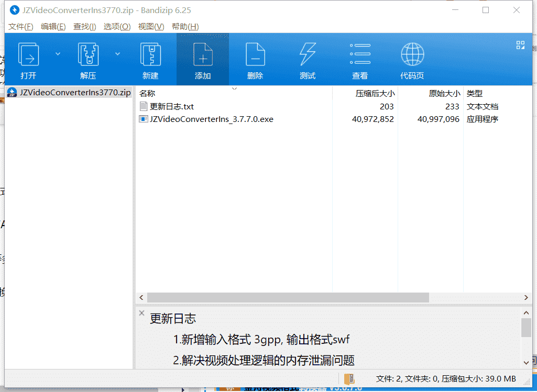Click the preview line about 内存泄漏问题

click(264, 360)
